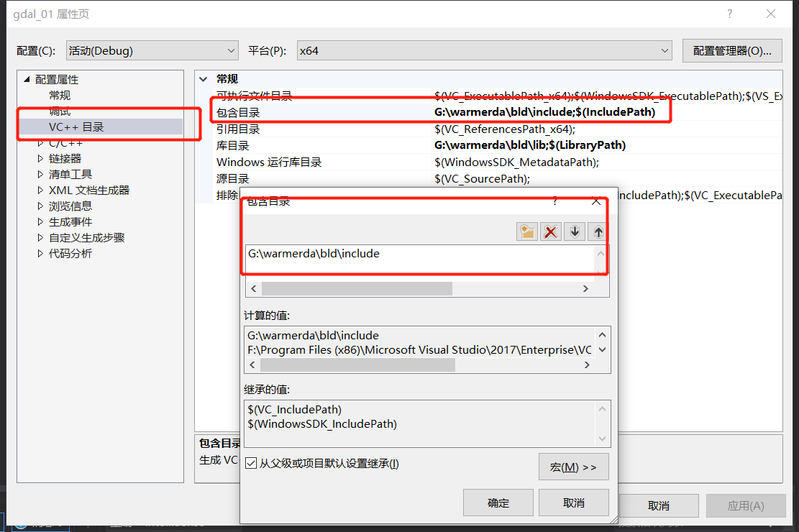799x532 pixels.
Task: Click F:\Program Files (x86) line in 计算的值
Action: pos(419,349)
